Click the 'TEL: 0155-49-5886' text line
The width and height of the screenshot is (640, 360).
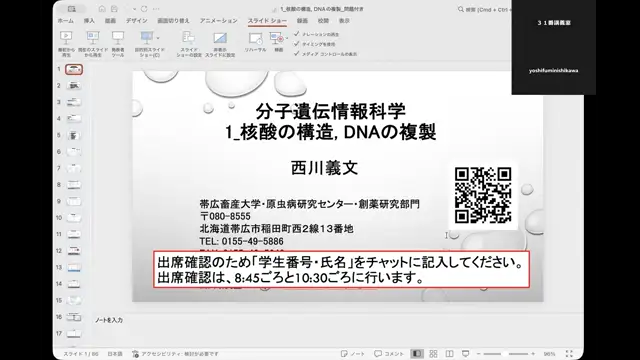click(241, 241)
